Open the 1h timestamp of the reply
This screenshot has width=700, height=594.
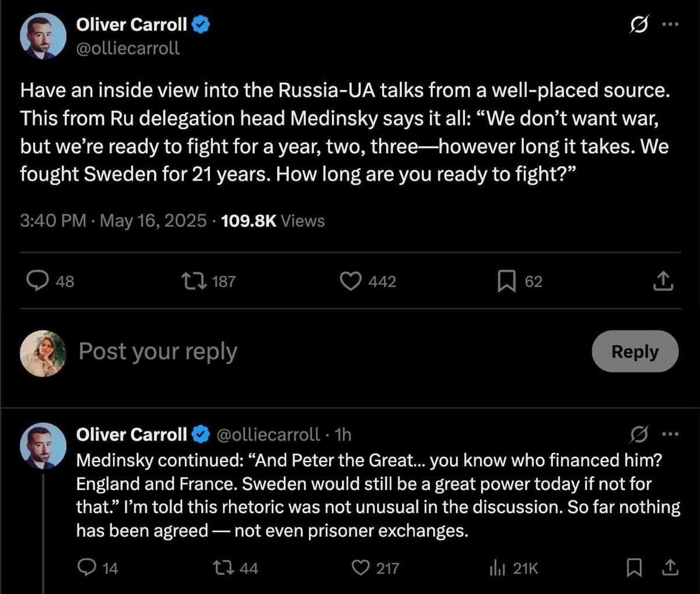pos(344,435)
